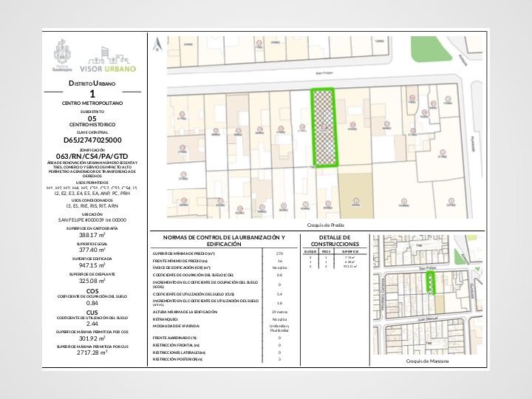The width and height of the screenshot is (532, 399).
Task: Click the Superficie Máxima Permitida por CUS value
Action: click(92, 352)
